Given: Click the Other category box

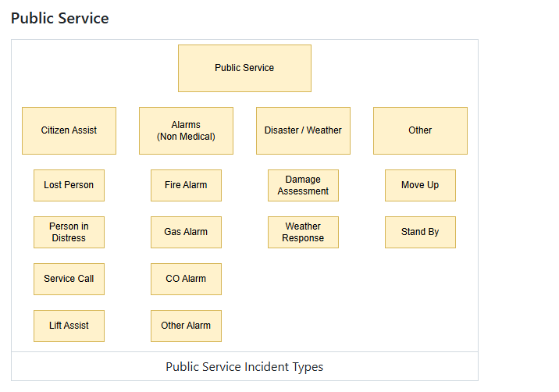Looking at the screenshot, I should point(420,130).
